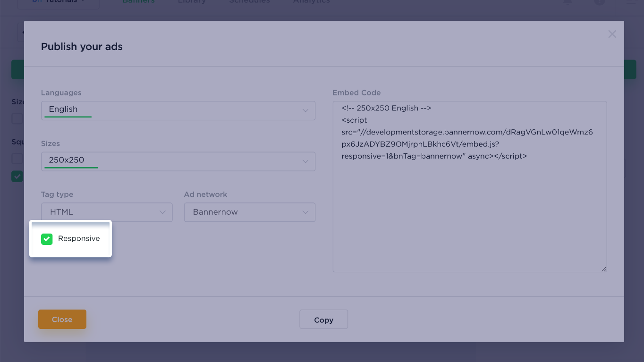Image resolution: width=644 pixels, height=362 pixels.
Task: Click the orange Close button
Action: (x=62, y=320)
